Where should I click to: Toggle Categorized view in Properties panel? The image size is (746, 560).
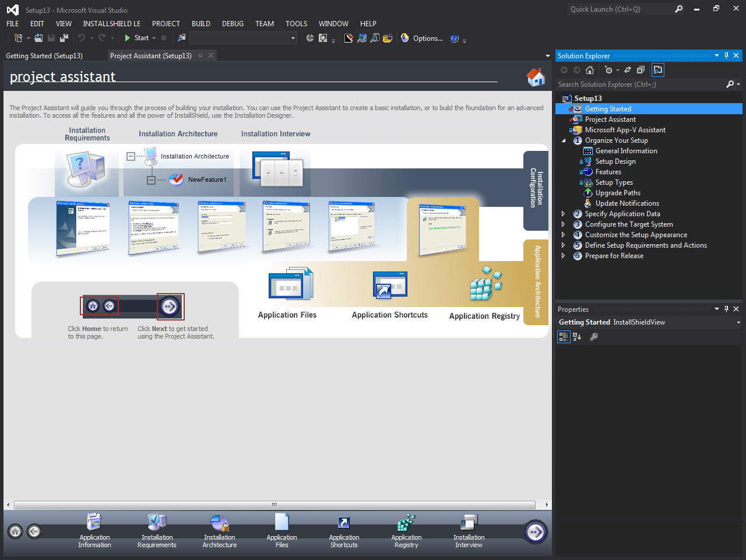[564, 337]
